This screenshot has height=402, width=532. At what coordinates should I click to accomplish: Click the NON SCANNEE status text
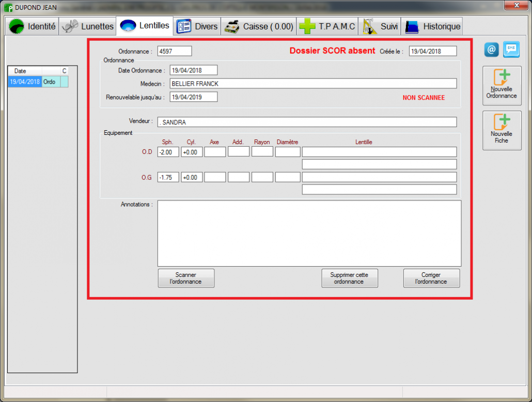coord(424,98)
